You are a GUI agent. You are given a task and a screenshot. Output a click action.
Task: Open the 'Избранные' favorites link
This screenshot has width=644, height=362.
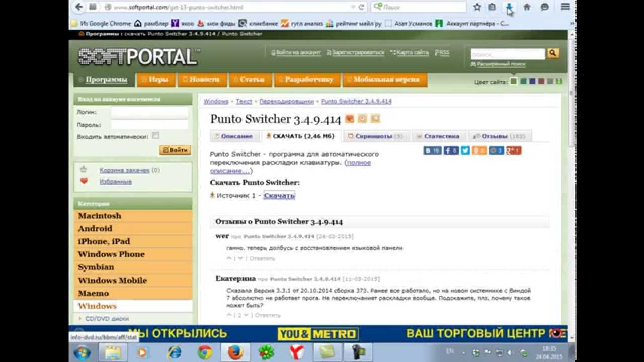pyautogui.click(x=115, y=182)
